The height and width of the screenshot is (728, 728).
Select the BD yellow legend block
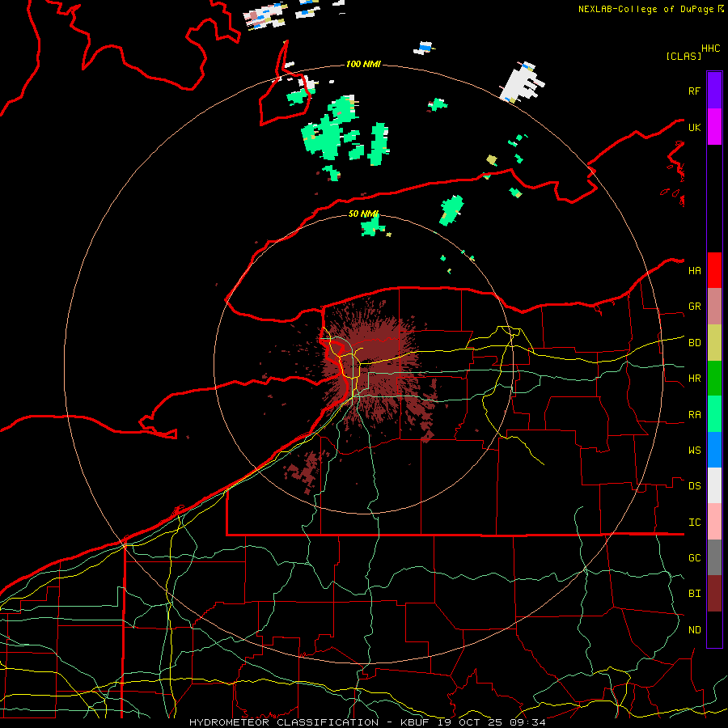[x=714, y=343]
